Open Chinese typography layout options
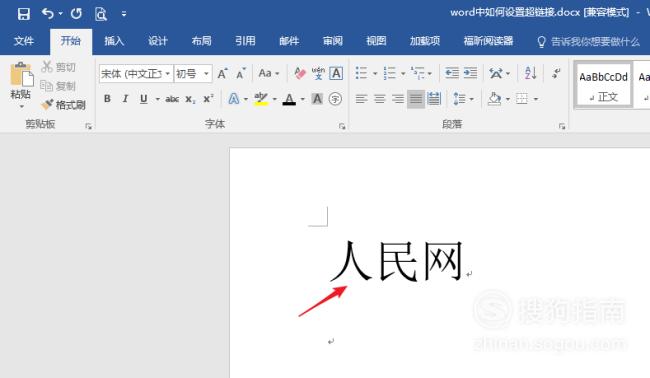 [496, 73]
